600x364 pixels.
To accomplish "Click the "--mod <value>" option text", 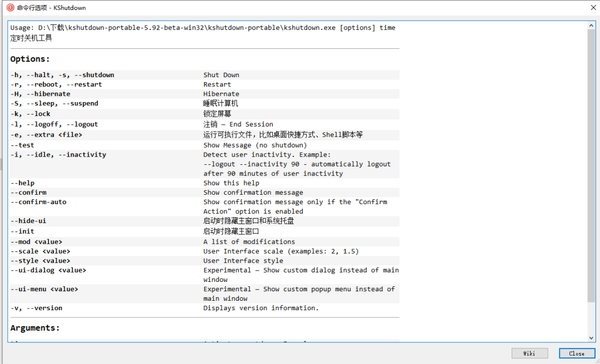I will point(36,242).
